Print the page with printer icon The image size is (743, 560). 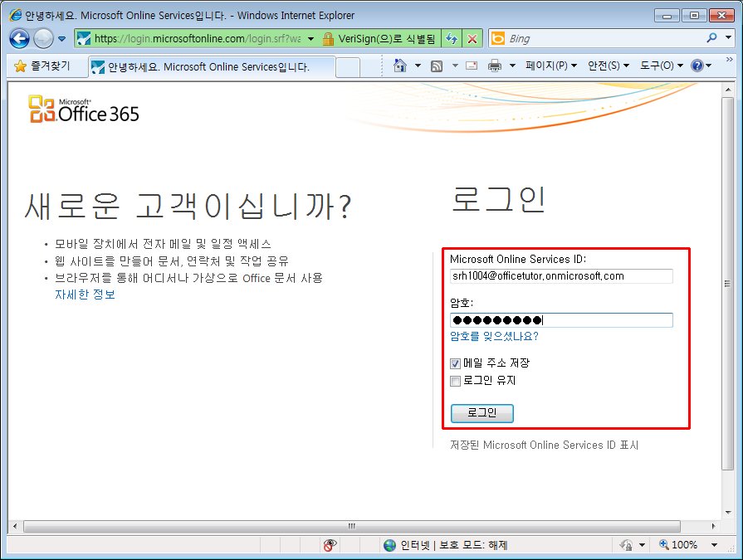click(495, 66)
